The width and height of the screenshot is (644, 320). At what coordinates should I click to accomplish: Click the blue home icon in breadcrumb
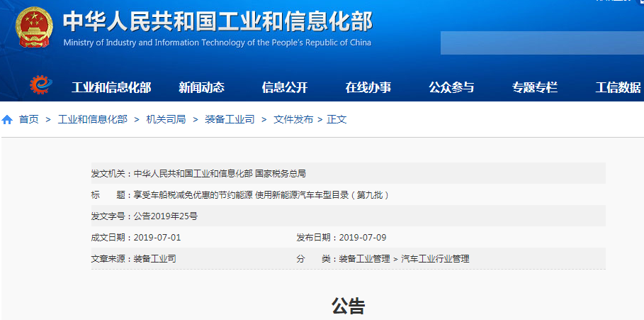7,120
